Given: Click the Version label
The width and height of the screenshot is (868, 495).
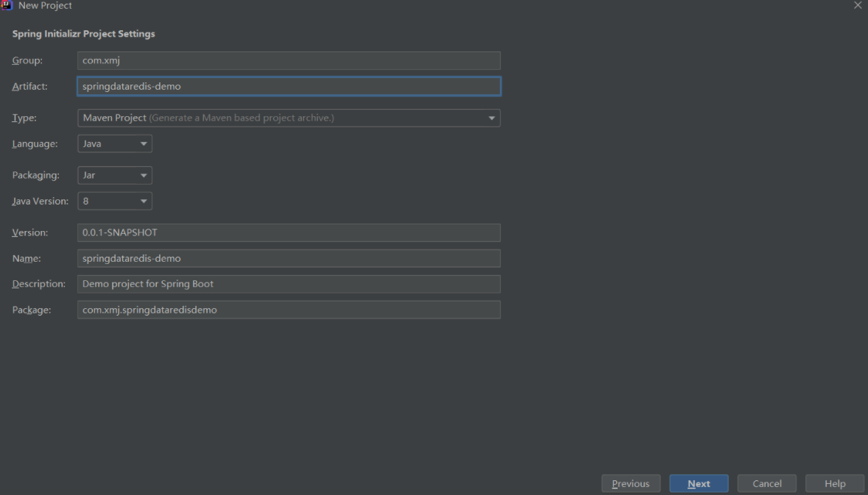Looking at the screenshot, I should point(30,233).
